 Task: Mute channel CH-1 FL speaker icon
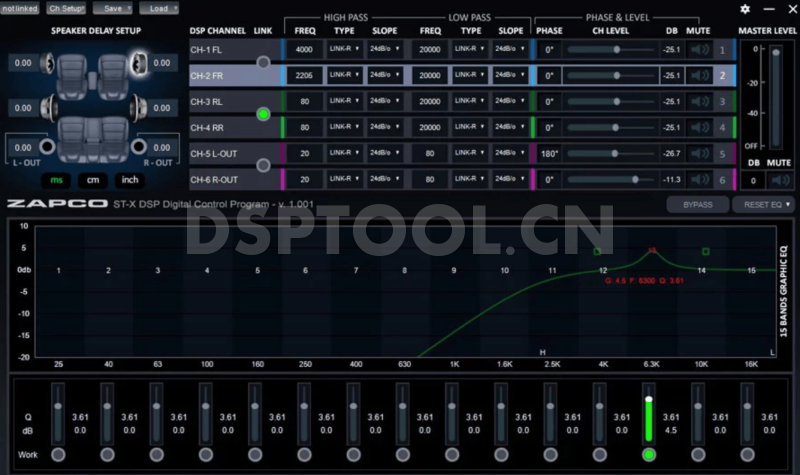(x=700, y=50)
